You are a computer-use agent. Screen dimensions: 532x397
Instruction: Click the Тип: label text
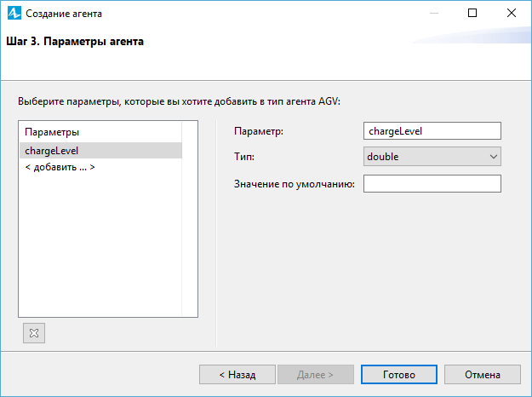pyautogui.click(x=244, y=157)
